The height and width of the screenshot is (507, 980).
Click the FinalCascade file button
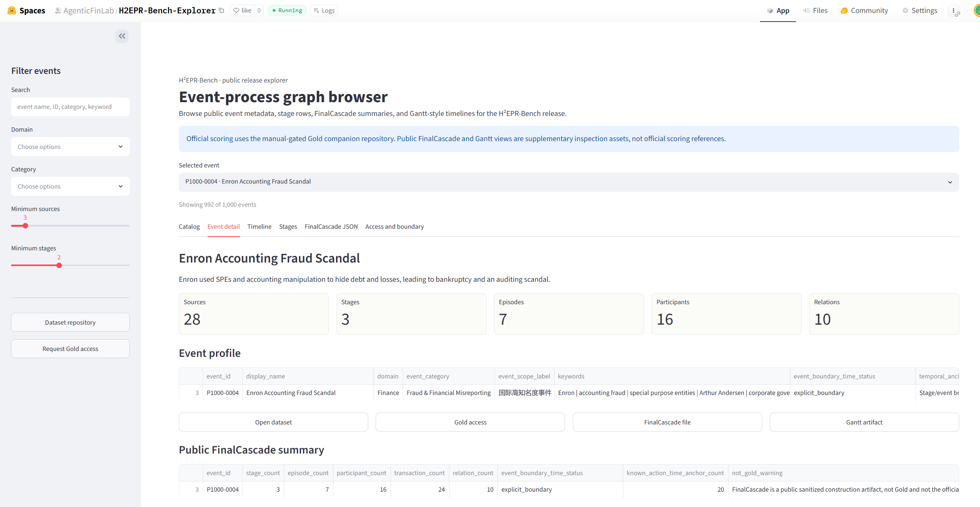coord(667,422)
